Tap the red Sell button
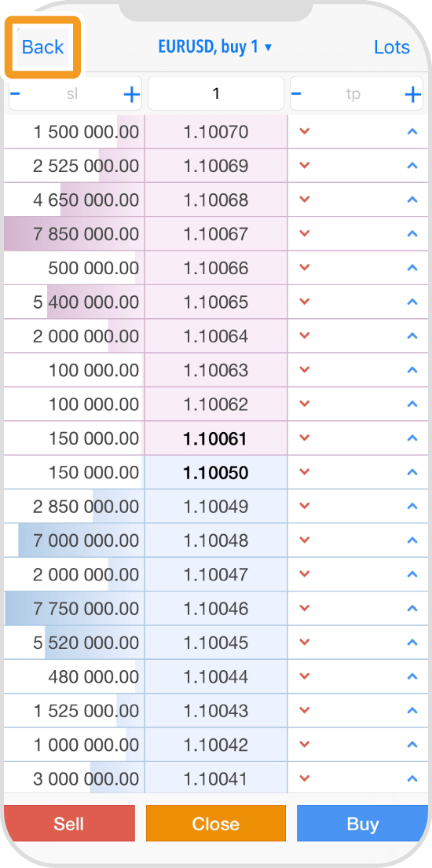This screenshot has height=868, width=432. point(69,823)
